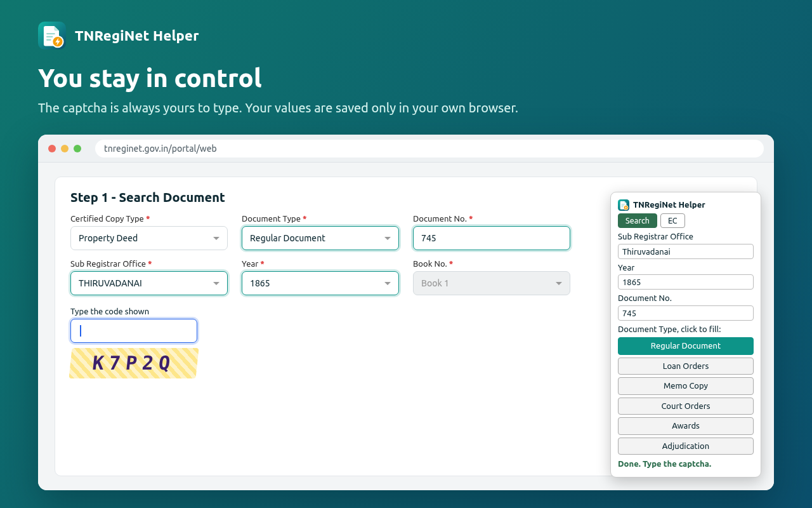This screenshot has width=812, height=508.
Task: Edit the helper Sub Registrar Office field
Action: 686,251
